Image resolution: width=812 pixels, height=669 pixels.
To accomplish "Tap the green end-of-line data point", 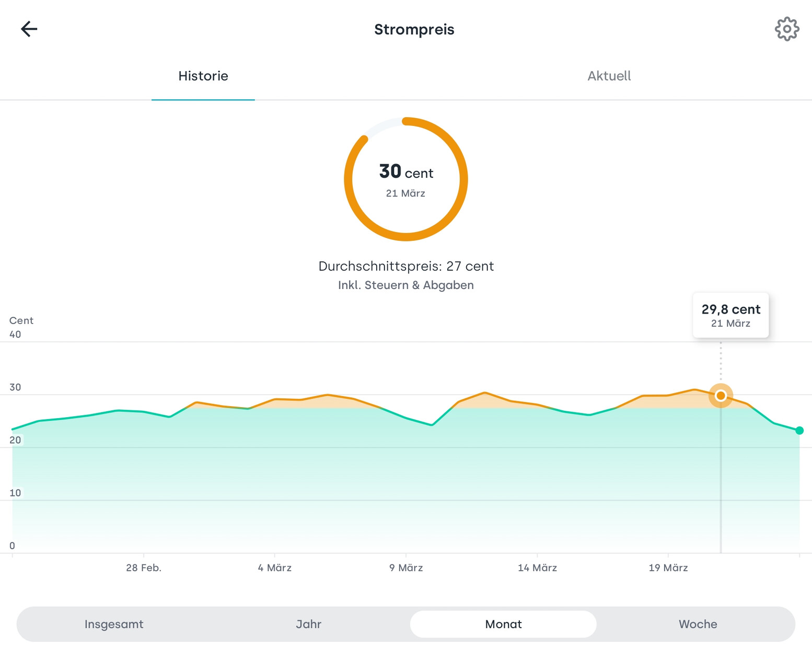I will (x=799, y=431).
